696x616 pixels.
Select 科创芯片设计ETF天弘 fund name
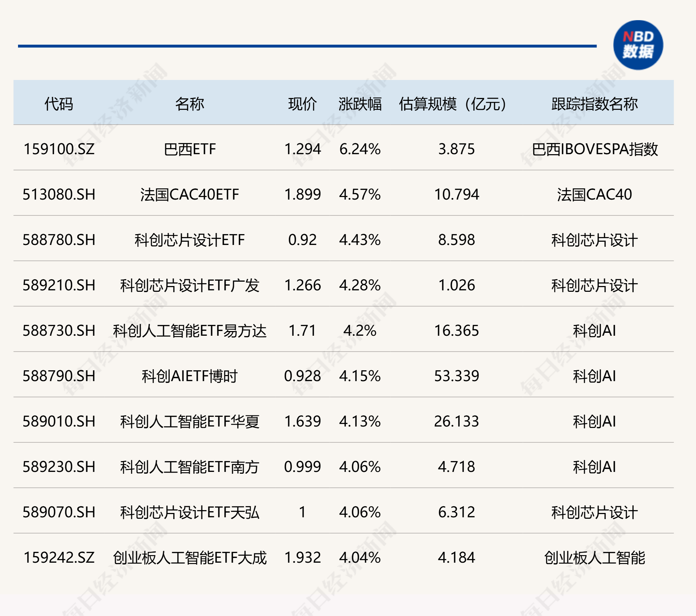pyautogui.click(x=189, y=512)
